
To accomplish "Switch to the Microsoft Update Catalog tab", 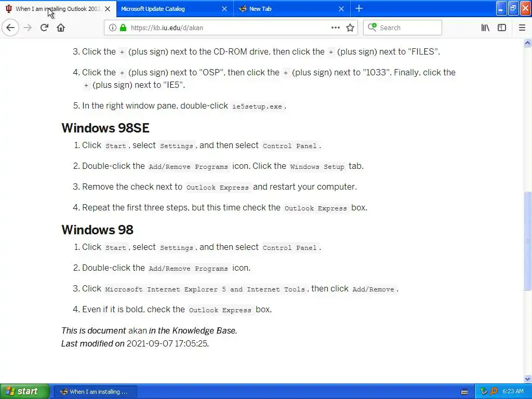I will (169, 9).
